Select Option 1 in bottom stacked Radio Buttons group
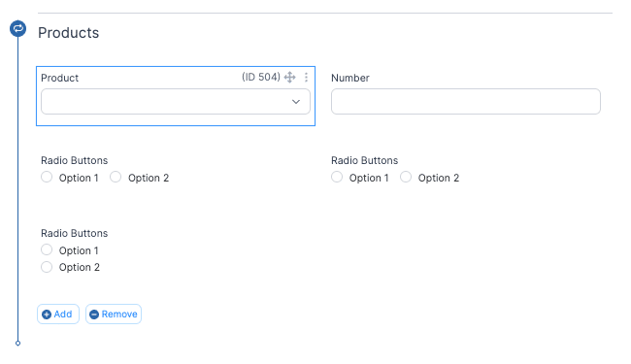 coord(47,249)
